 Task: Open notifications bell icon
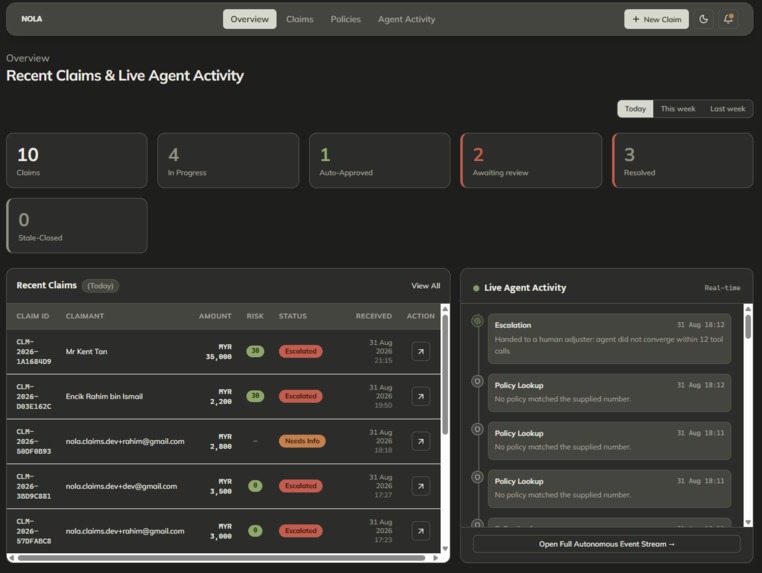728,19
